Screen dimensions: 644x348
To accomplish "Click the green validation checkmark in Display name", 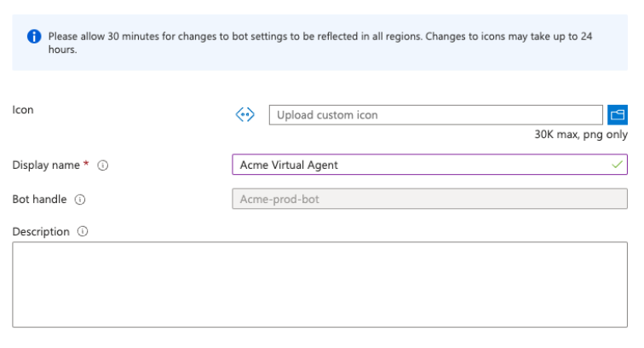I will click(x=617, y=165).
